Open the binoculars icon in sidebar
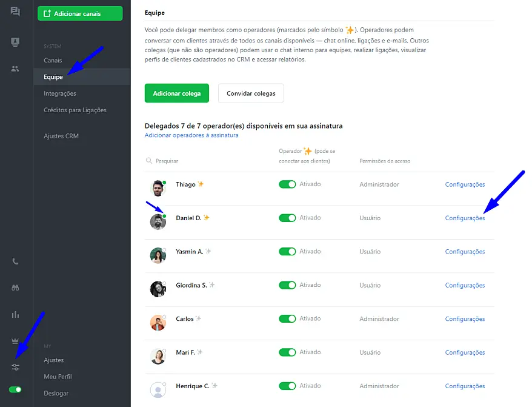The image size is (532, 407). (x=15, y=288)
